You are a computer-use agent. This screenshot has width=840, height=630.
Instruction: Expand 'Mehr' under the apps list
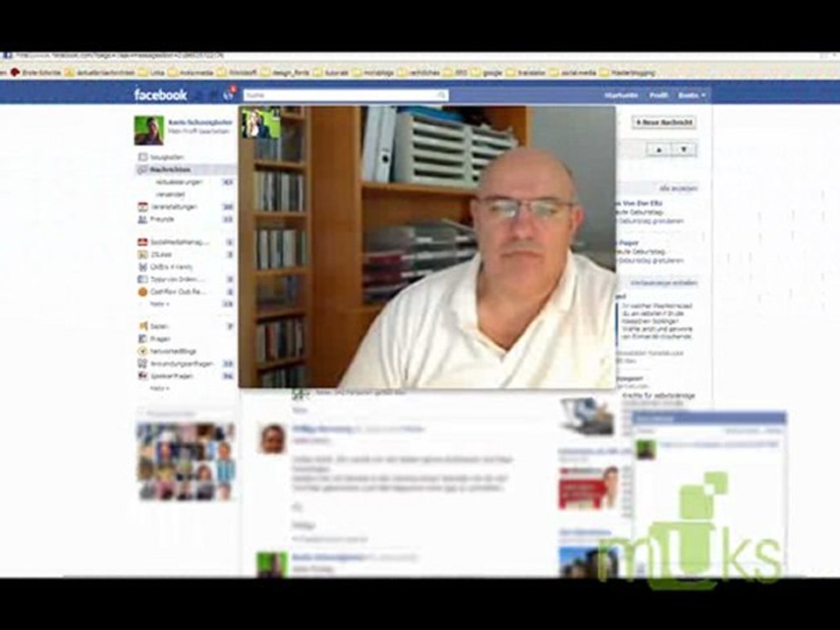tap(159, 388)
